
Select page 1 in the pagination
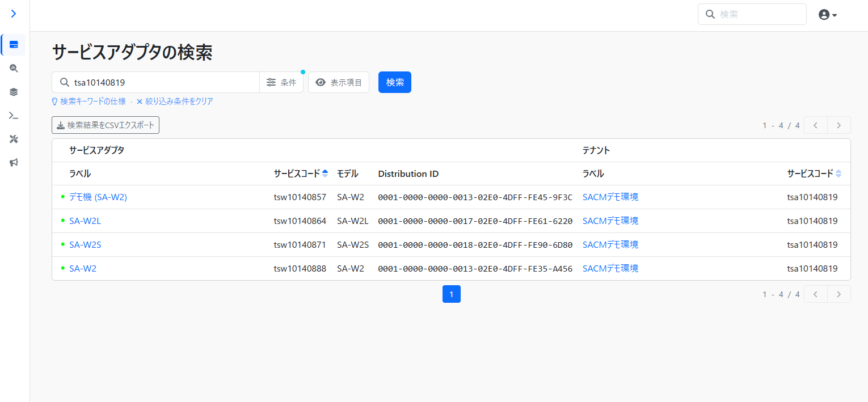[451, 294]
